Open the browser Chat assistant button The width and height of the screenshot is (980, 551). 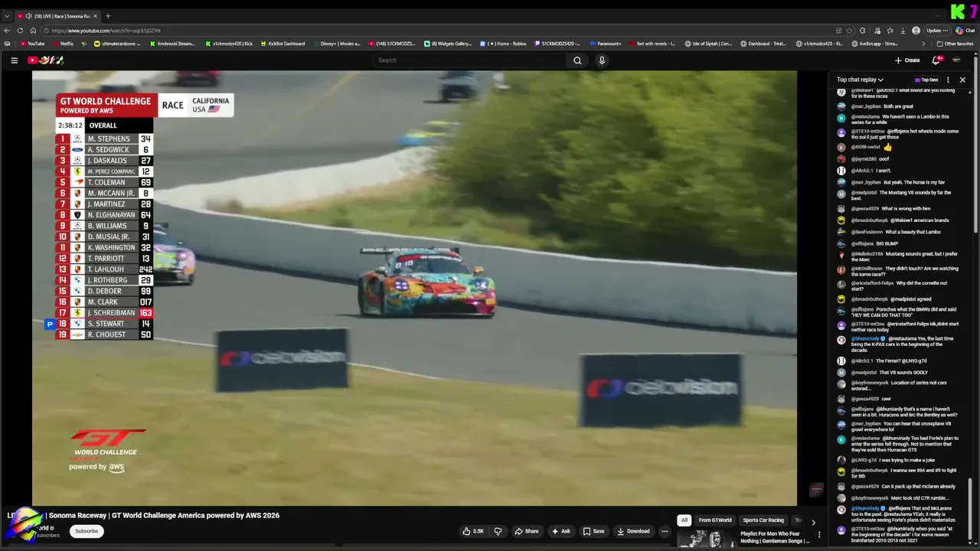[x=964, y=31]
